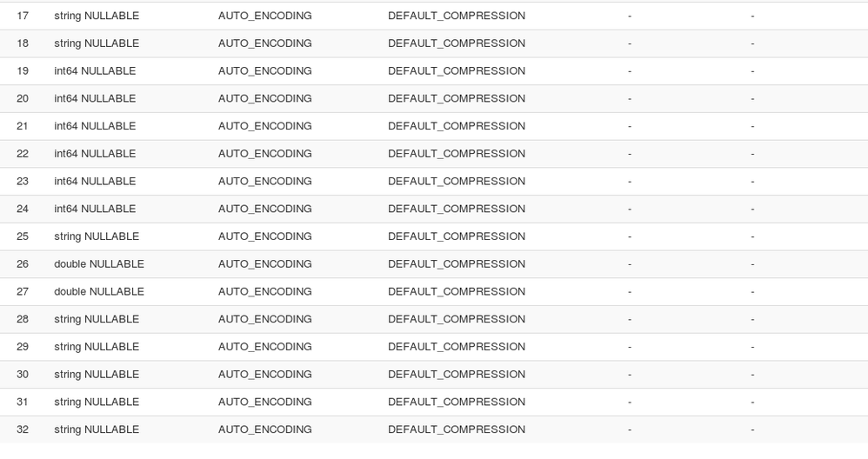This screenshot has height=459, width=868.
Task: Click row number 17 in the table
Action: click(x=23, y=16)
